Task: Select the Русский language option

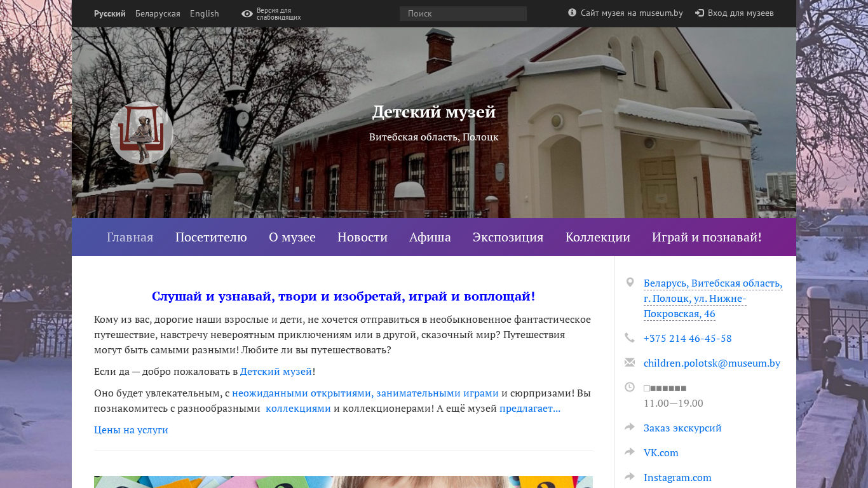Action: (110, 13)
